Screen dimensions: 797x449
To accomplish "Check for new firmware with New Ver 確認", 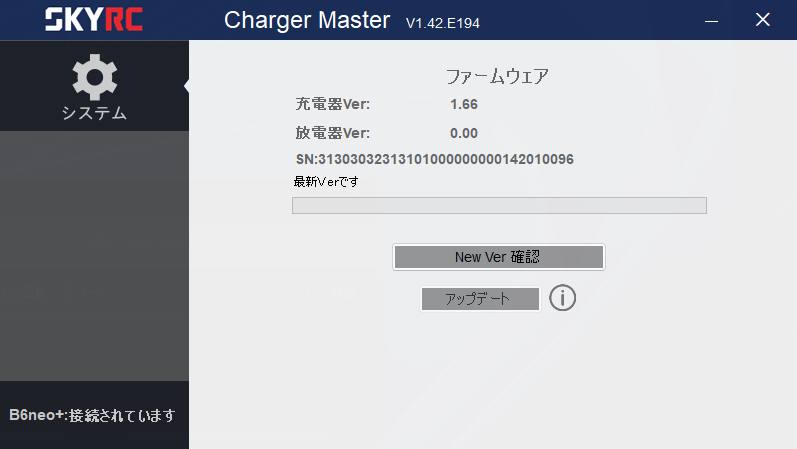I will tap(499, 257).
